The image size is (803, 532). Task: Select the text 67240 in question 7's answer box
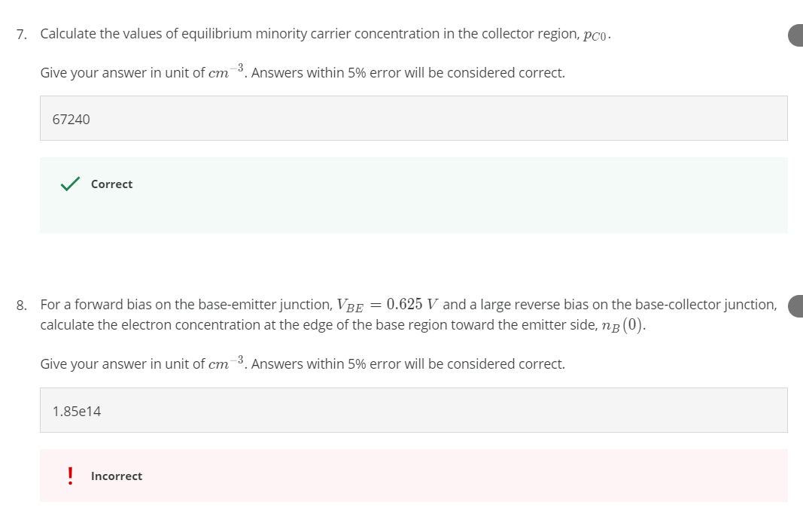(71, 119)
